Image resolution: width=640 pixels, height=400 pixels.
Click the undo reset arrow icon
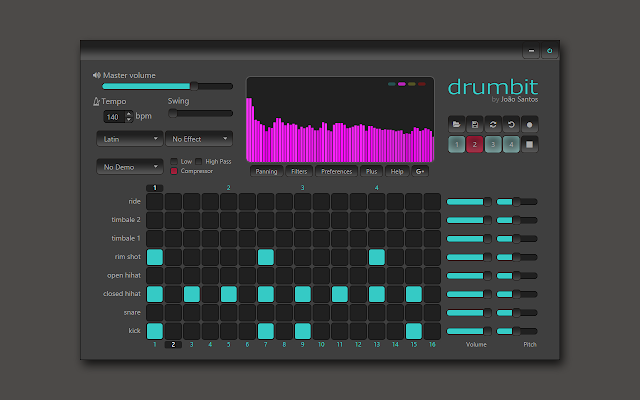click(x=511, y=124)
